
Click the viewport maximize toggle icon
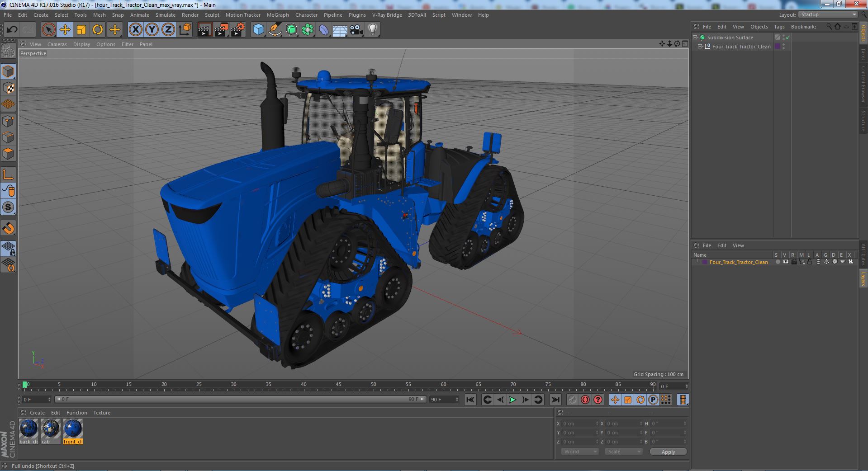point(685,44)
